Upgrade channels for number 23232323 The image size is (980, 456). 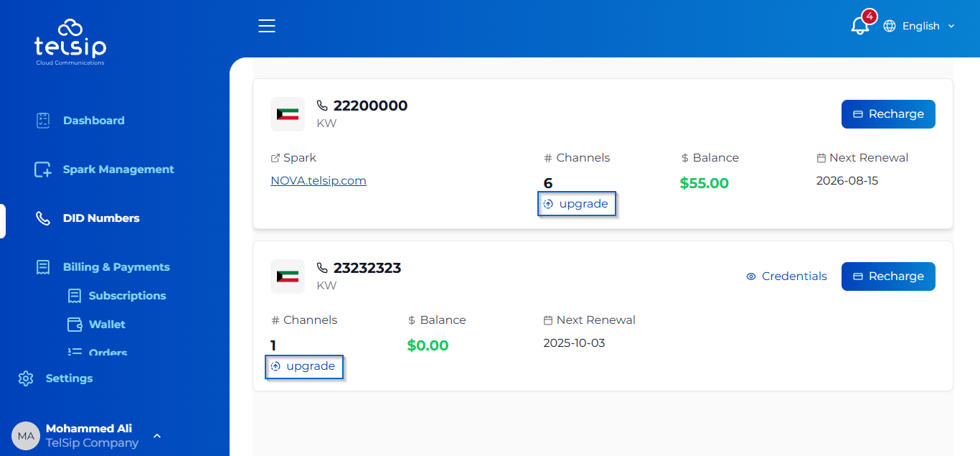click(304, 366)
